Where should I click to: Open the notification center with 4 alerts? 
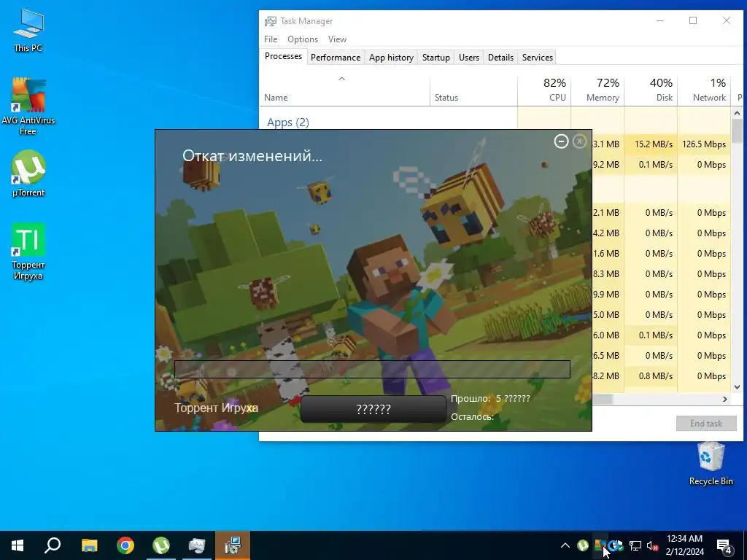coord(724,545)
